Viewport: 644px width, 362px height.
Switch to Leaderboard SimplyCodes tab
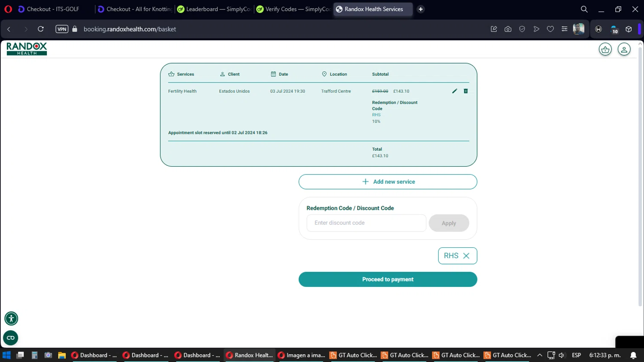214,9
